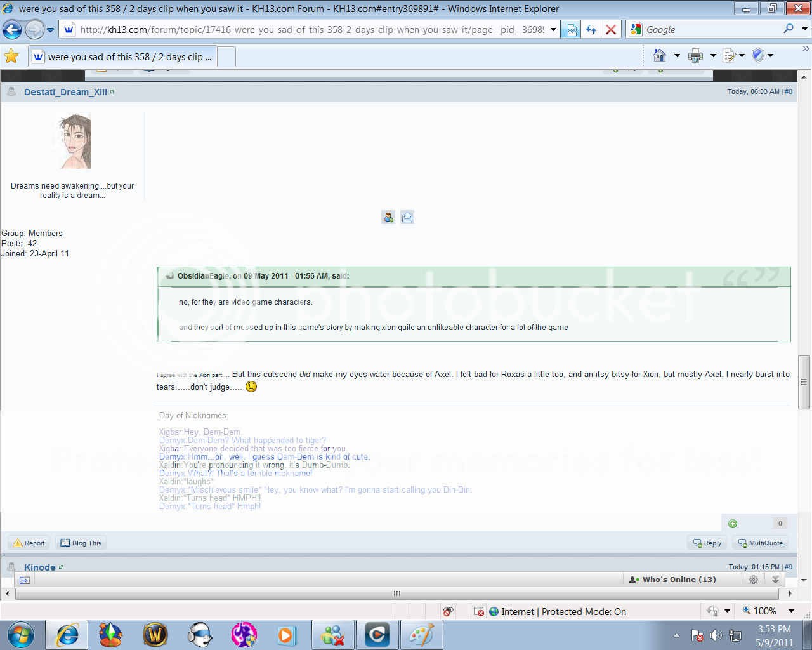Click the green plus reputation icon
This screenshot has width=812, height=650.
[733, 524]
